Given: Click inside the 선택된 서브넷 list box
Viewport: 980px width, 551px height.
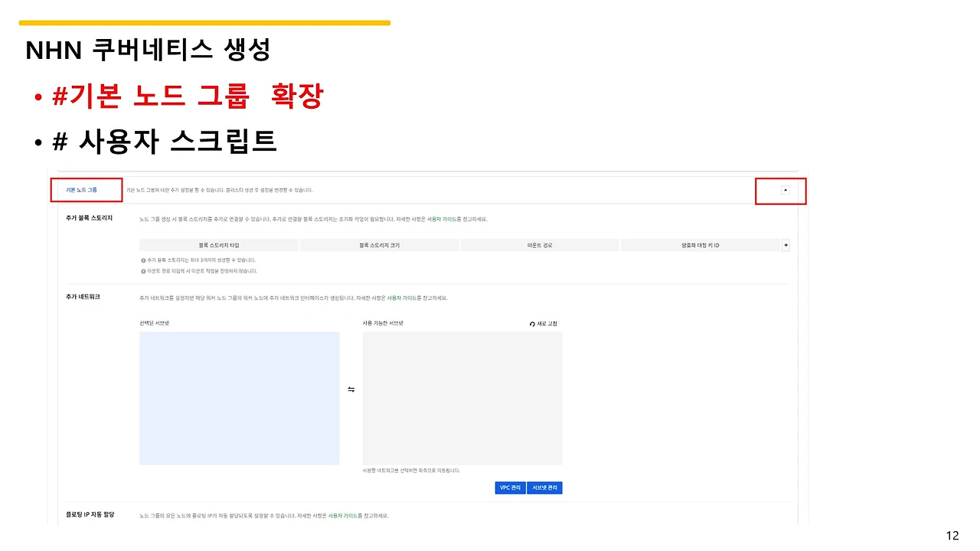Looking at the screenshot, I should pos(239,396).
